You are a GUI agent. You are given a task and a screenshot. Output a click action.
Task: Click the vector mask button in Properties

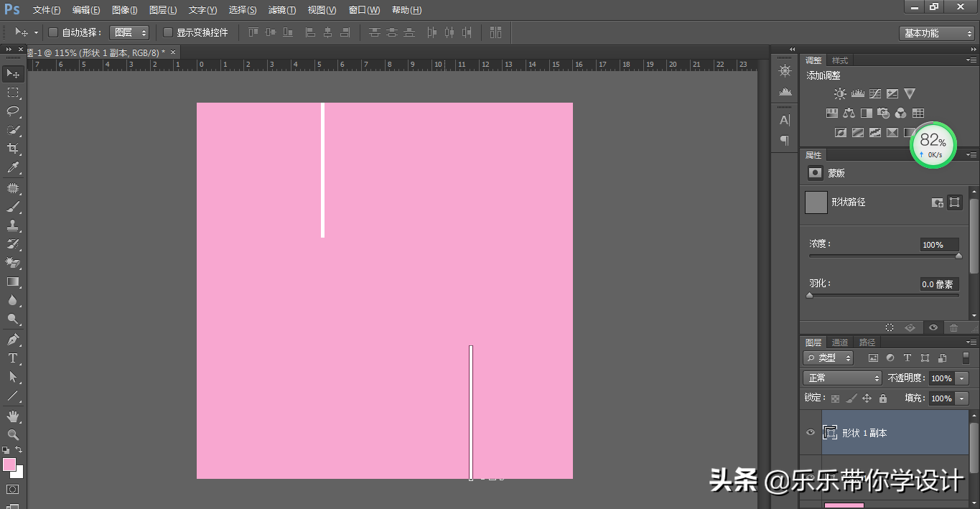955,202
